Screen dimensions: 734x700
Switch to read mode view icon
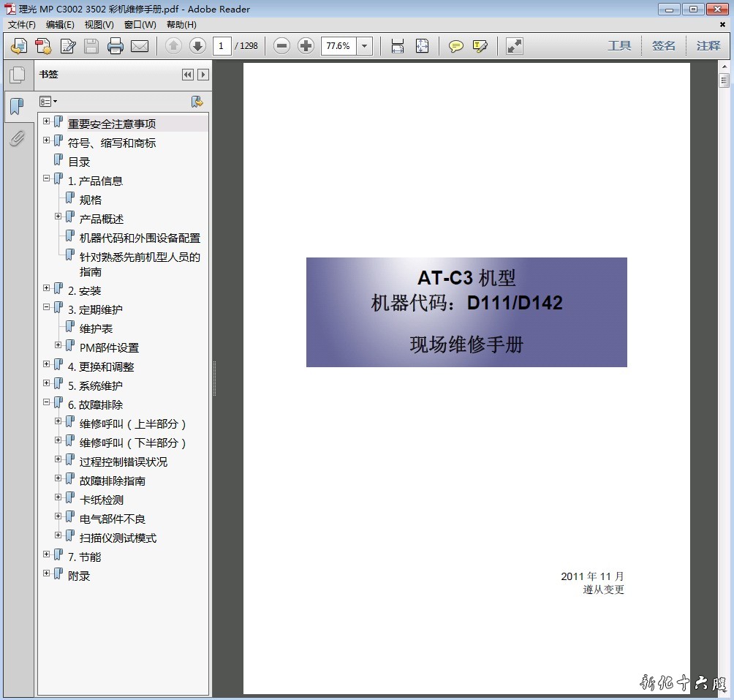coord(515,46)
